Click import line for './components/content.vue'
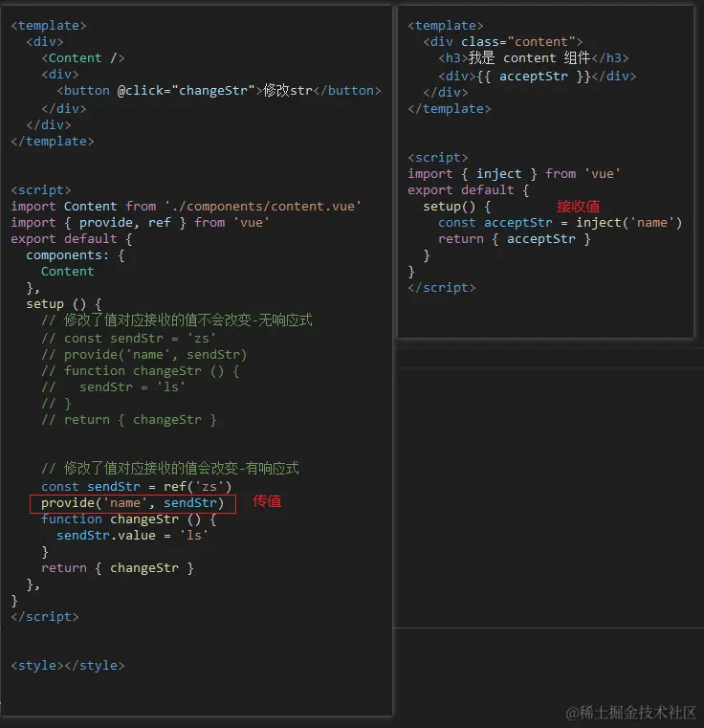 pyautogui.click(x=187, y=206)
